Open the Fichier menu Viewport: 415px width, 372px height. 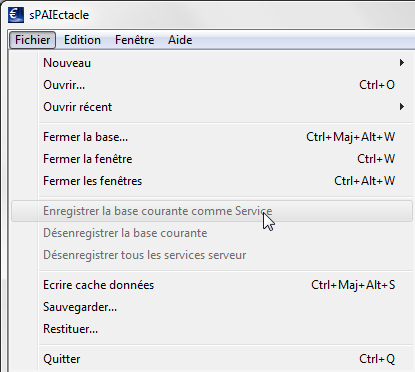(x=32, y=40)
